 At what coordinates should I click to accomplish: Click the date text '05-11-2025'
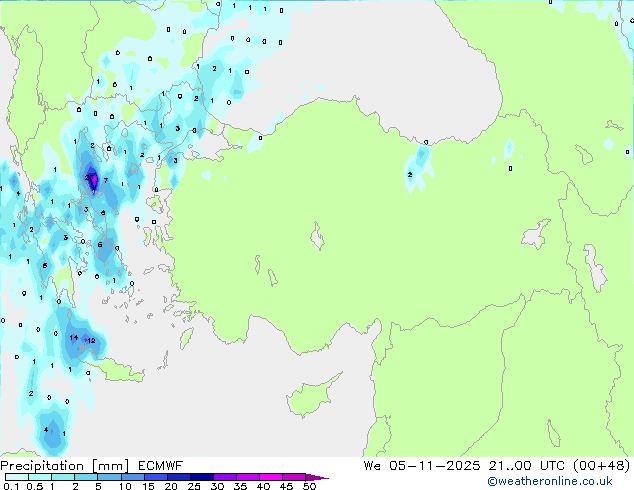[x=435, y=466]
